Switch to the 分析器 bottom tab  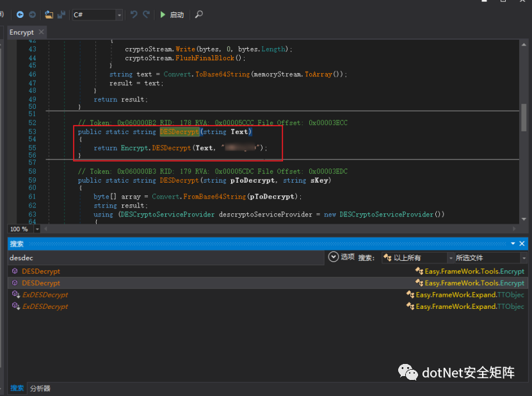[x=40, y=388]
